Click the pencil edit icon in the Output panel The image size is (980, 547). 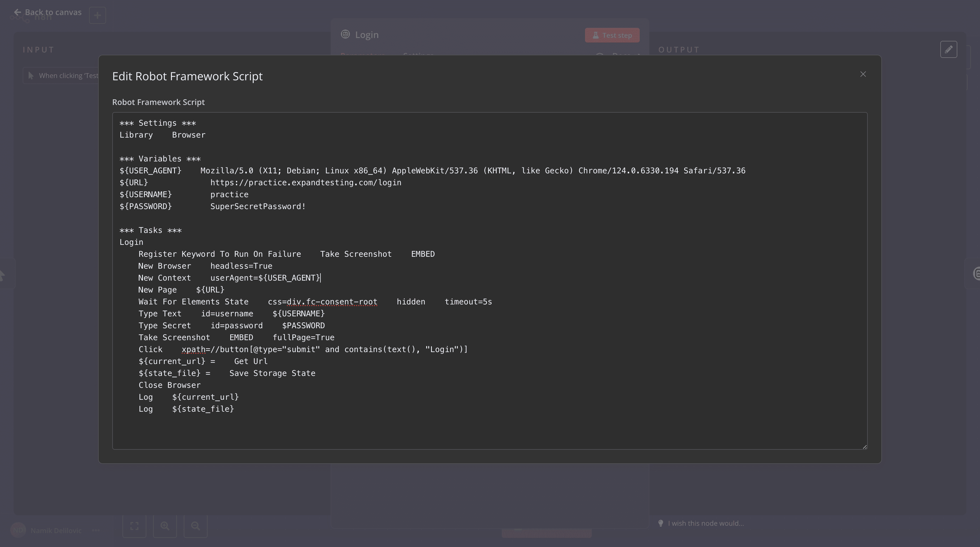point(949,49)
